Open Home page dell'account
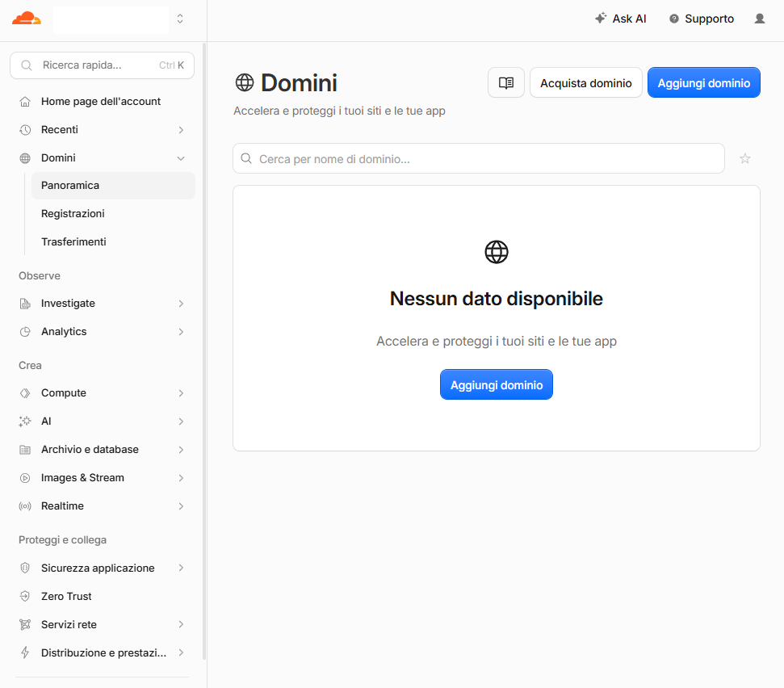 [102, 102]
